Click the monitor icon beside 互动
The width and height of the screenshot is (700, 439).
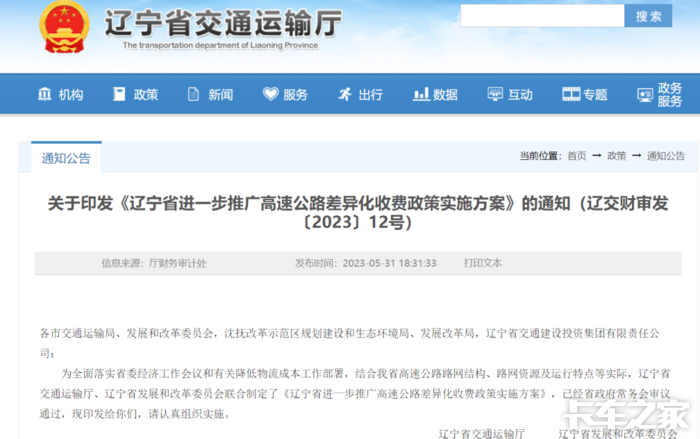click(x=495, y=94)
